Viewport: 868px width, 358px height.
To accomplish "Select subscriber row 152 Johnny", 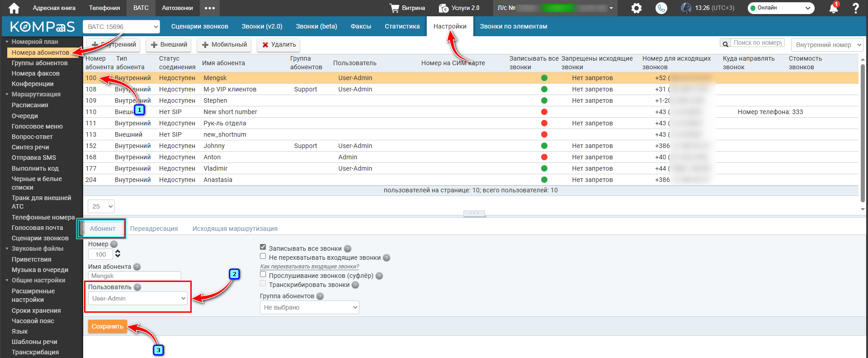I will [471, 146].
